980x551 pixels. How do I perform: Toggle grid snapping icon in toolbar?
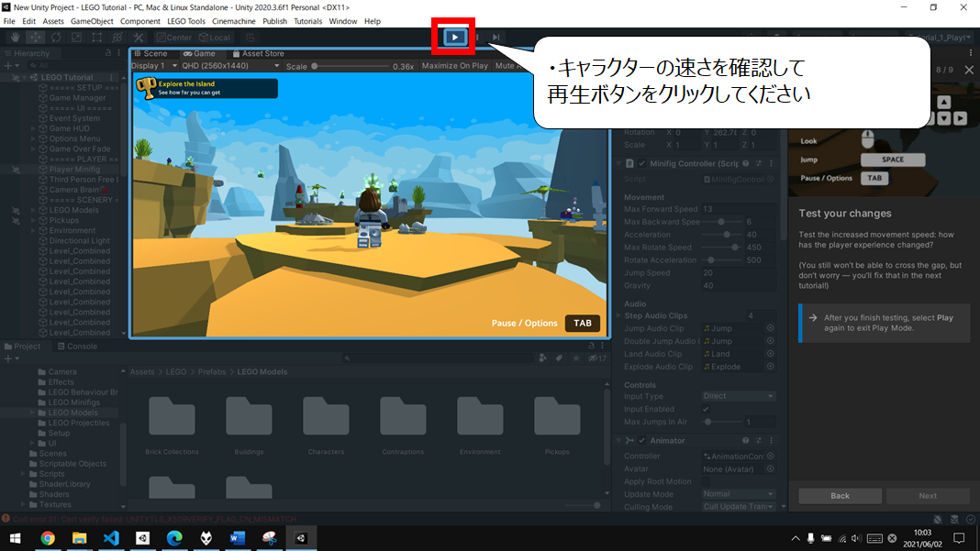250,38
